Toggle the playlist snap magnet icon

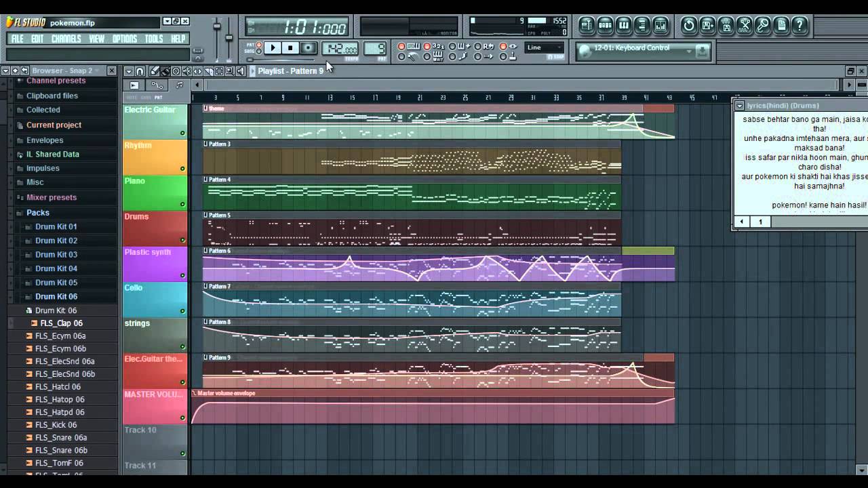click(x=140, y=71)
